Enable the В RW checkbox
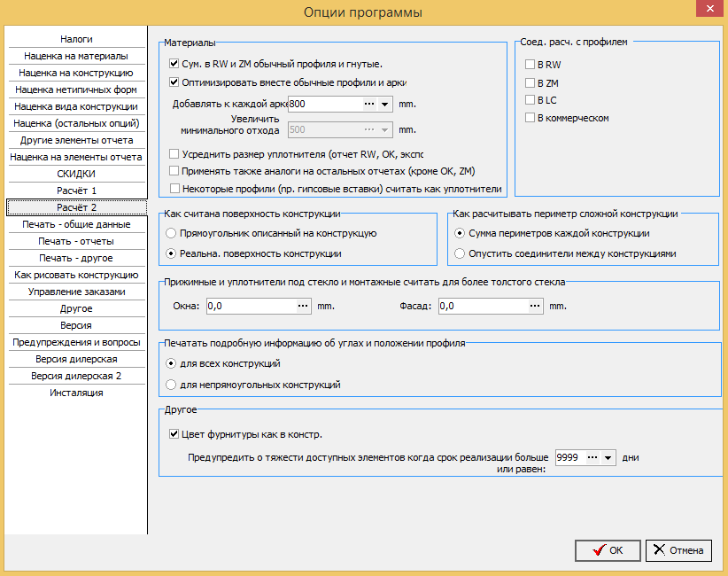 point(530,64)
